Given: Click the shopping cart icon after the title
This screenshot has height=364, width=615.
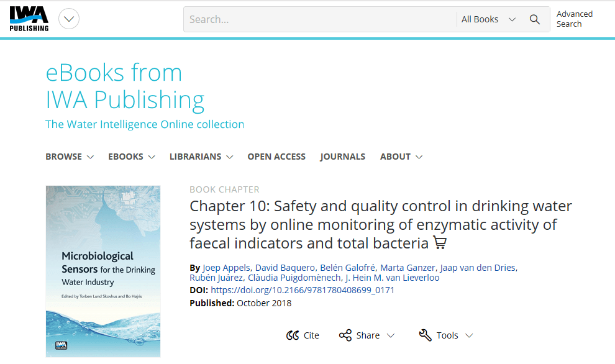Looking at the screenshot, I should tap(440, 243).
